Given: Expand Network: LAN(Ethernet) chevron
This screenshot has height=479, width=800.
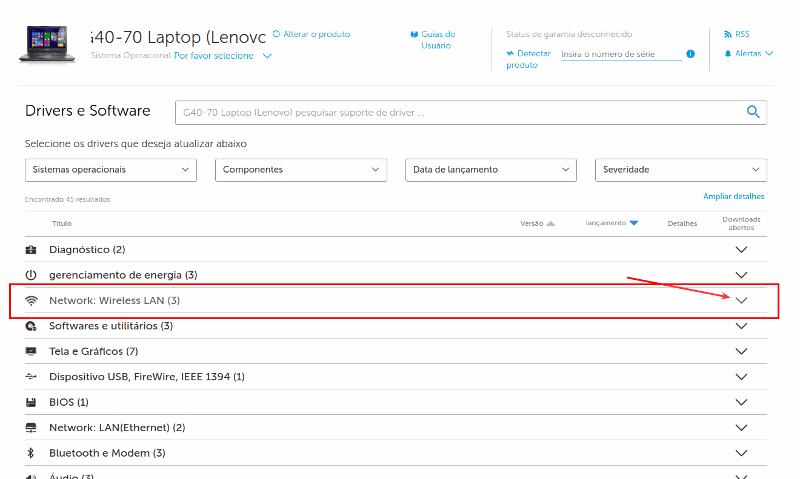Looking at the screenshot, I should 741,427.
